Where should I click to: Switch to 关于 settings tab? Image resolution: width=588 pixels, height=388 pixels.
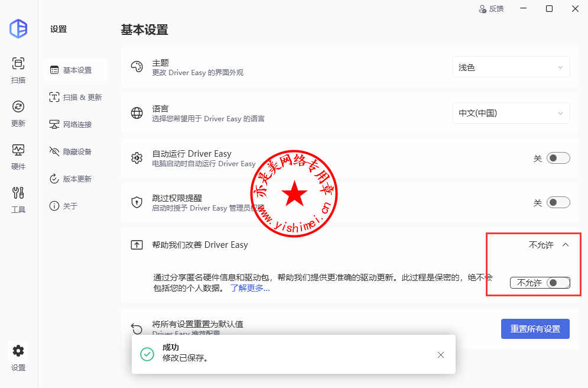click(75, 206)
